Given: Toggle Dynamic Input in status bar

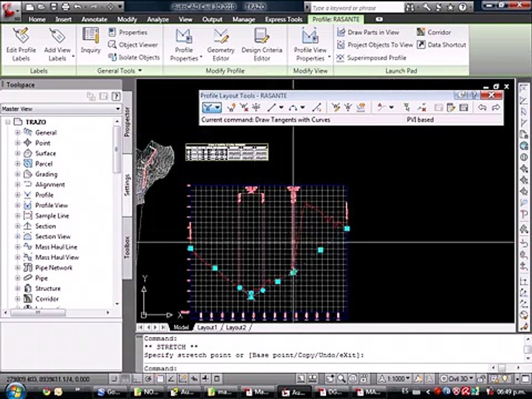Looking at the screenshot, I should click(x=195, y=378).
